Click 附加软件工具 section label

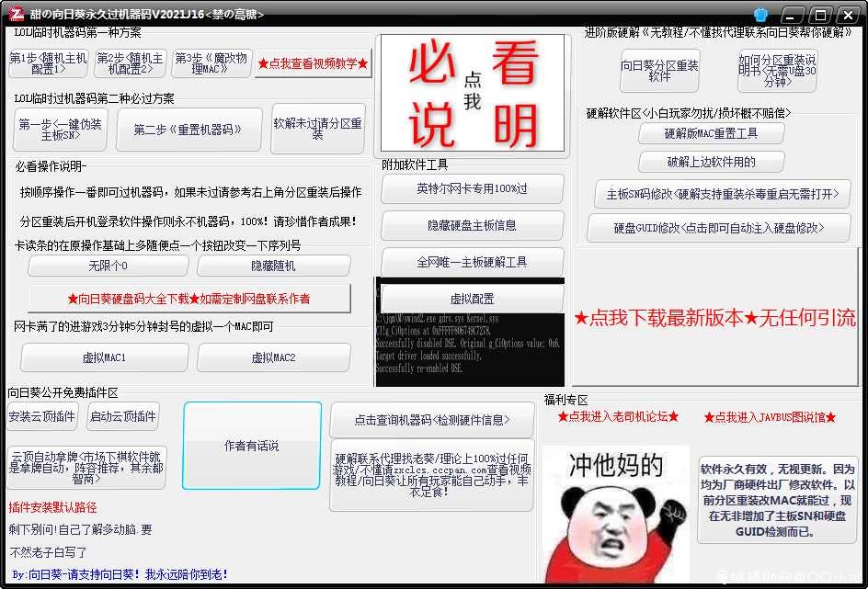tap(415, 164)
